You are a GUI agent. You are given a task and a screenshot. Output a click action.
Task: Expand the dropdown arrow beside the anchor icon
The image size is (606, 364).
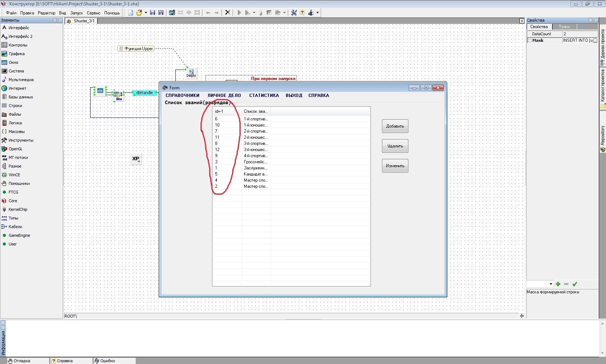tap(317, 13)
